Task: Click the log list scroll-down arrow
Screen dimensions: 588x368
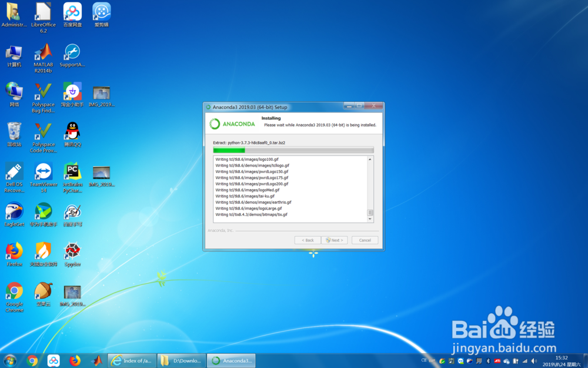Action: pyautogui.click(x=370, y=219)
